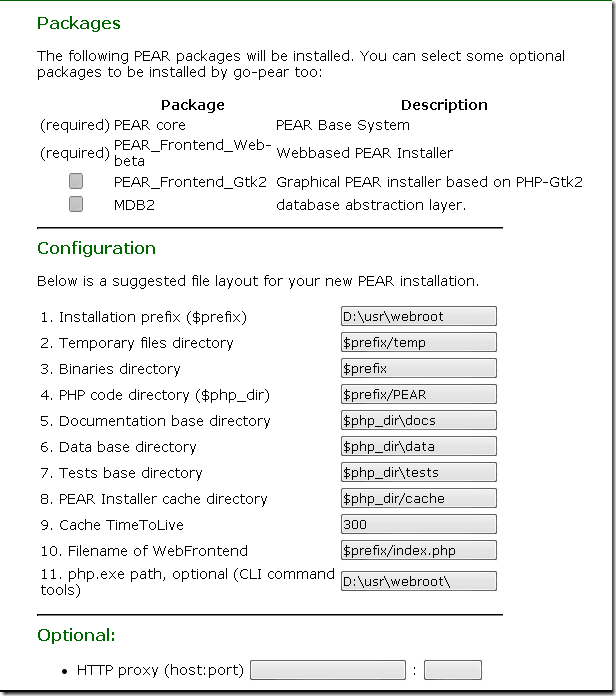Edit the Documentation base directory field
Image resolution: width=616 pixels, height=696 pixels.
418,421
